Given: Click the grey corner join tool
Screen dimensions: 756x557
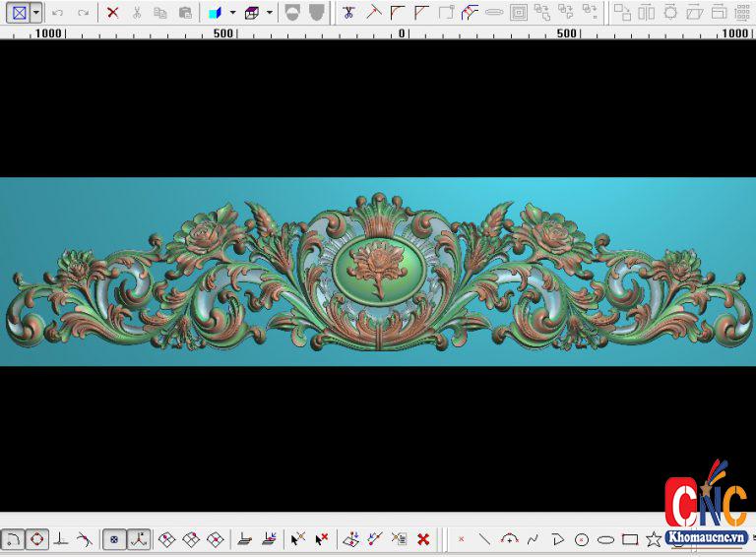Looking at the screenshot, I should coord(447,13).
